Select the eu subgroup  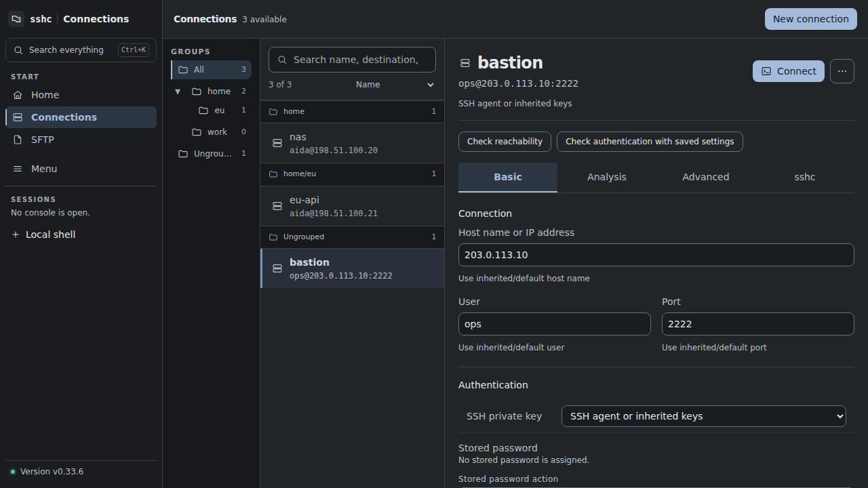222,110
